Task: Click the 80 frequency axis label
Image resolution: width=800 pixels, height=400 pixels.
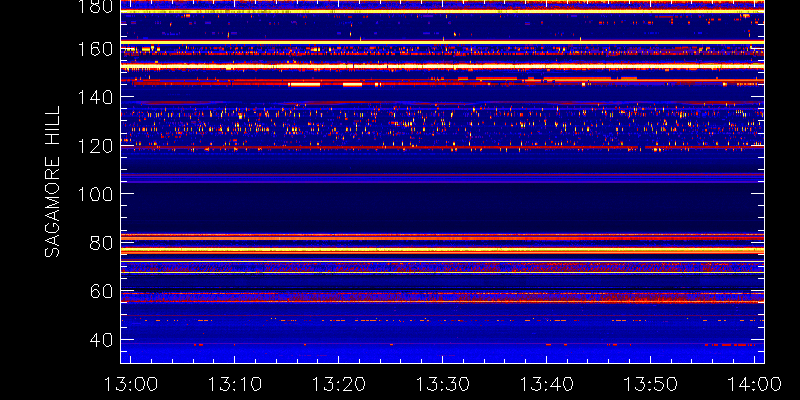Action: 102,243
